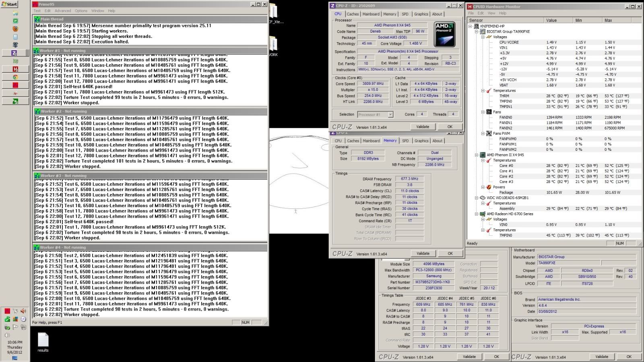Open the Processor #1 selection dropdown
Screen dimensions: 644x362
tap(375, 115)
